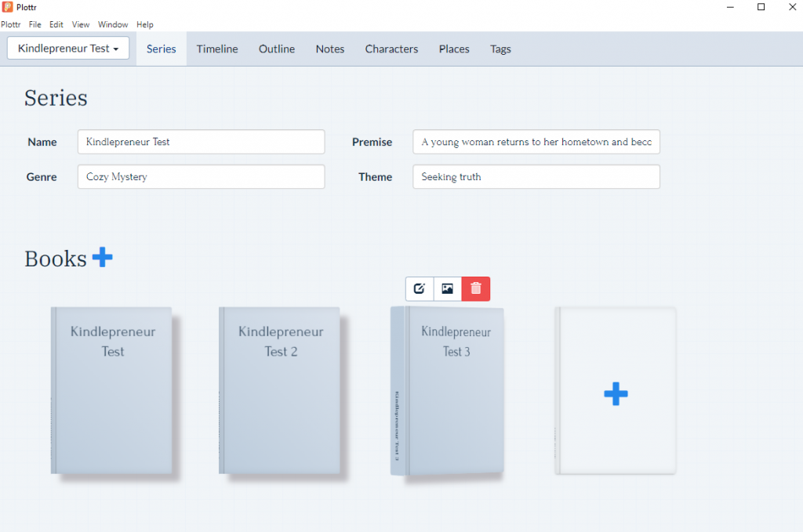
Task: Open the Help menu
Action: (144, 24)
